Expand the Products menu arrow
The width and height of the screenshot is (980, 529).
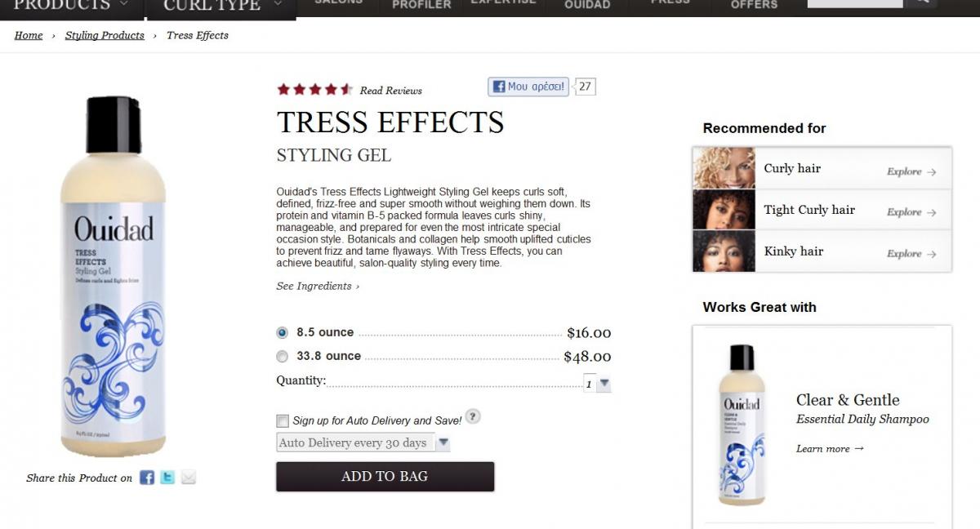(x=123, y=3)
